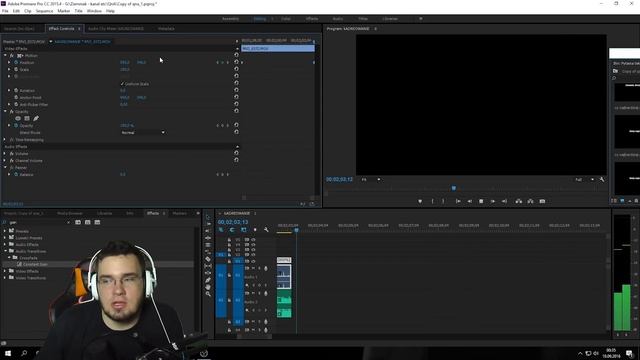The image size is (640, 360).
Task: Select the Selection tool in timeline toolbar
Action: pos(208,217)
